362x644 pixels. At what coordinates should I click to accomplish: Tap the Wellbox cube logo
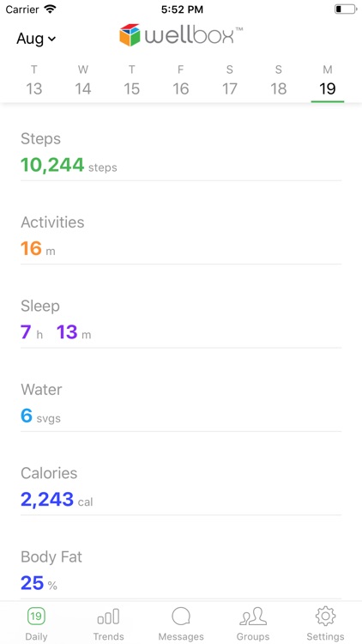click(130, 35)
